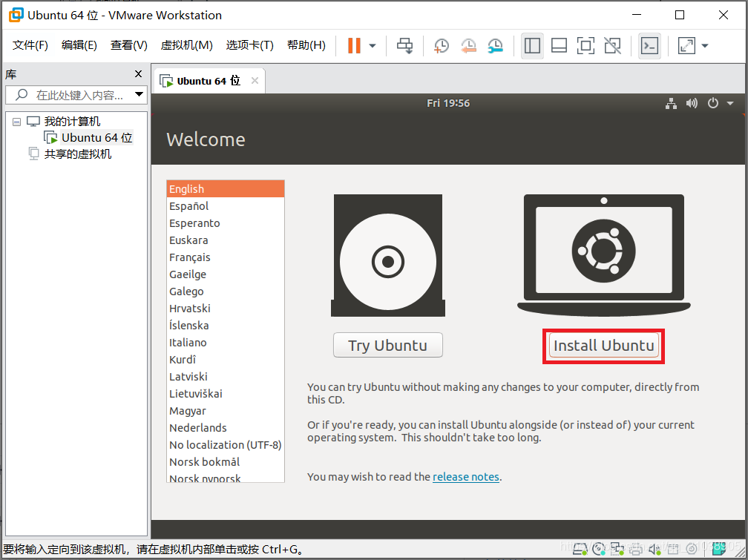Select Gaeilge in the language list

coord(225,274)
